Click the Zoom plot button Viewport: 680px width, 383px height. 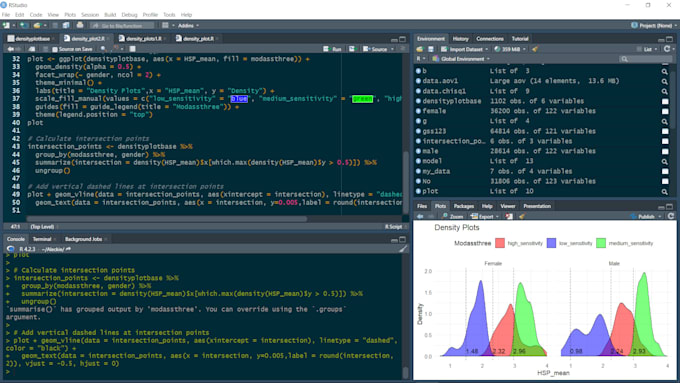click(x=453, y=216)
